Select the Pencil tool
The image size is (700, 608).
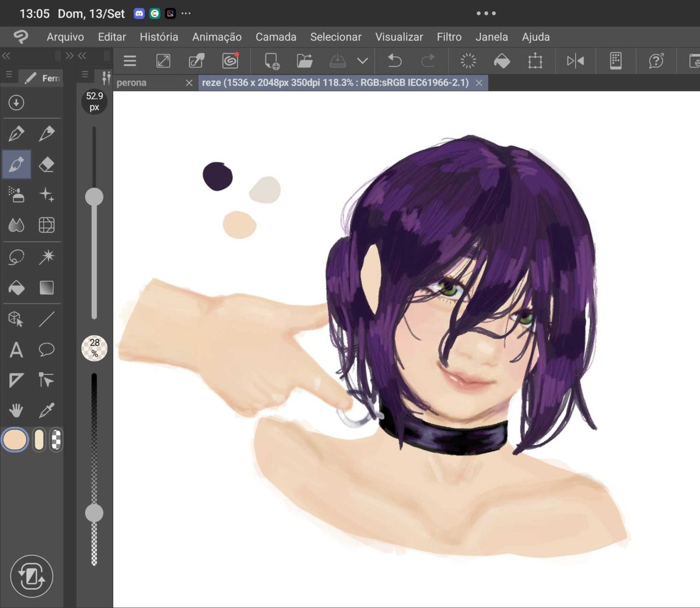(47, 134)
